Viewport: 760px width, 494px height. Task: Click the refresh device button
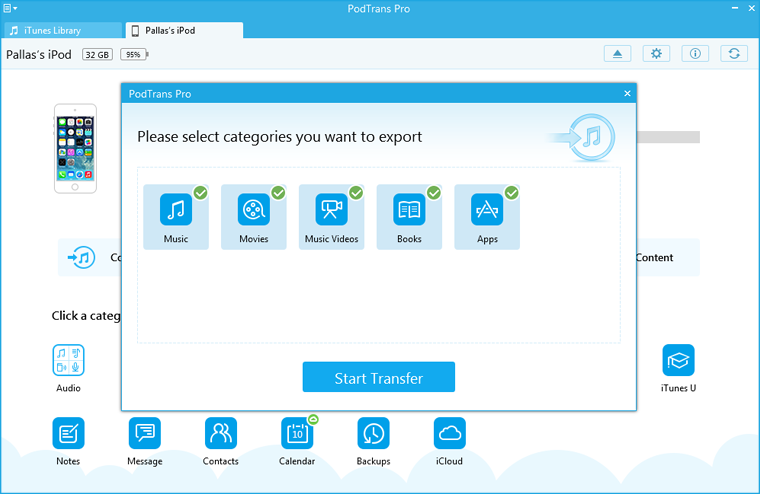point(734,54)
